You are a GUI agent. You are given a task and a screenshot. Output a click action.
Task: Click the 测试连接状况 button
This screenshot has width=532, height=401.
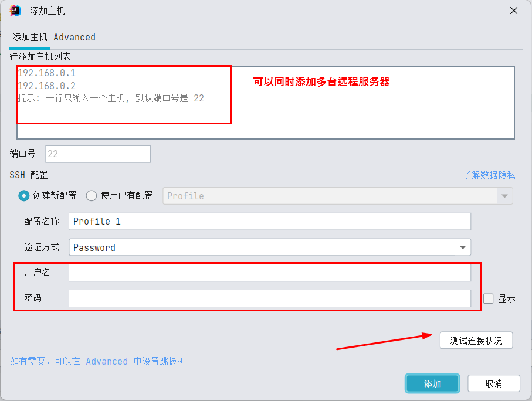[476, 340]
